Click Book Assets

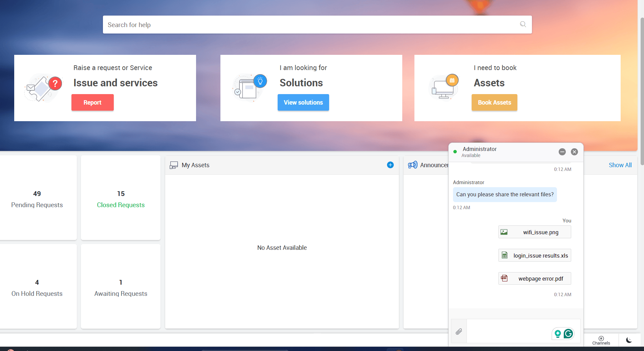pyautogui.click(x=494, y=102)
